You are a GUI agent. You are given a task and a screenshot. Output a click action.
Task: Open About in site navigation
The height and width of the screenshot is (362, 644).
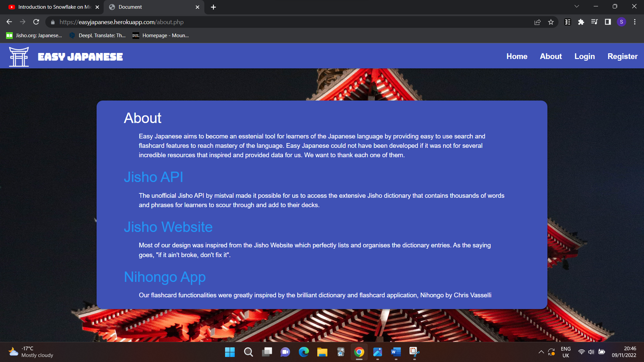pyautogui.click(x=551, y=56)
